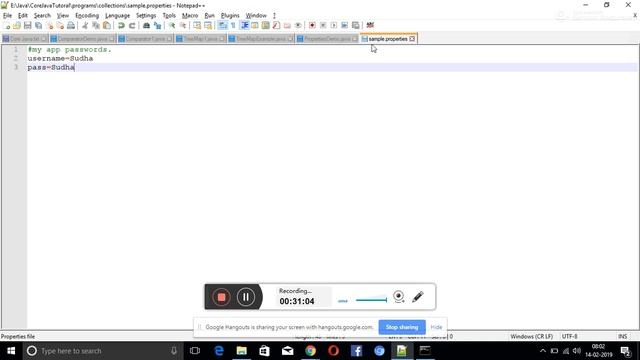Click the Stop sharing button
640x360 pixels.
coord(402,327)
